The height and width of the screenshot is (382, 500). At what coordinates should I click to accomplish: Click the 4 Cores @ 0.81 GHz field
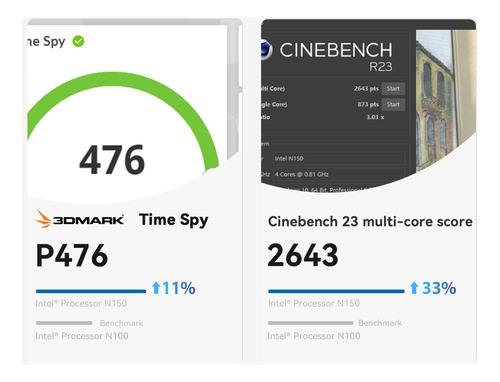point(339,174)
